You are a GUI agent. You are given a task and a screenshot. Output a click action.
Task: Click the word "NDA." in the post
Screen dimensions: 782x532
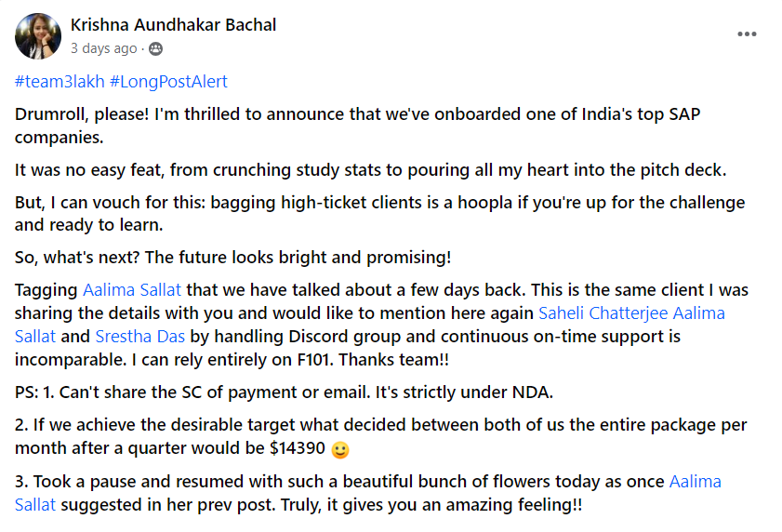(533, 392)
